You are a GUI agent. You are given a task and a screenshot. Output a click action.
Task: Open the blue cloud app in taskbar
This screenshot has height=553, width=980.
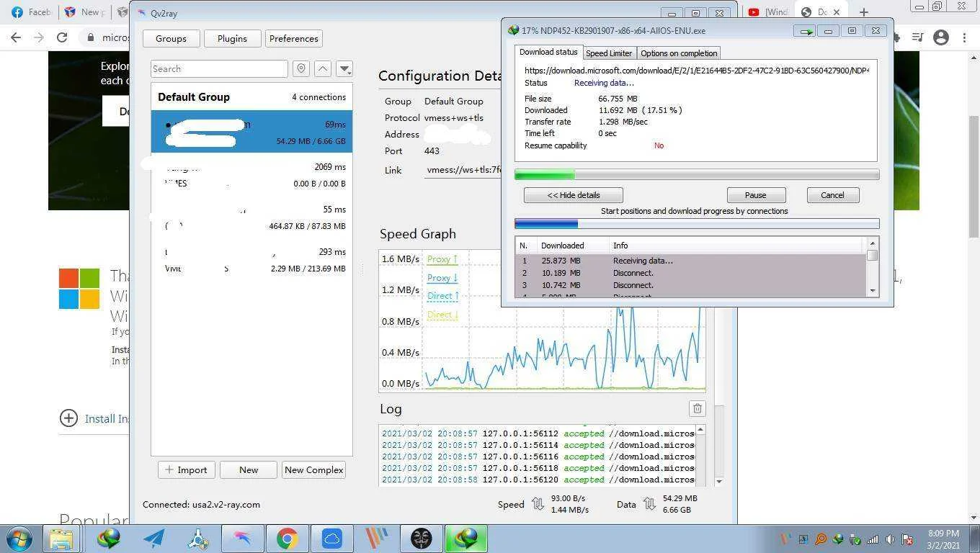[331, 539]
